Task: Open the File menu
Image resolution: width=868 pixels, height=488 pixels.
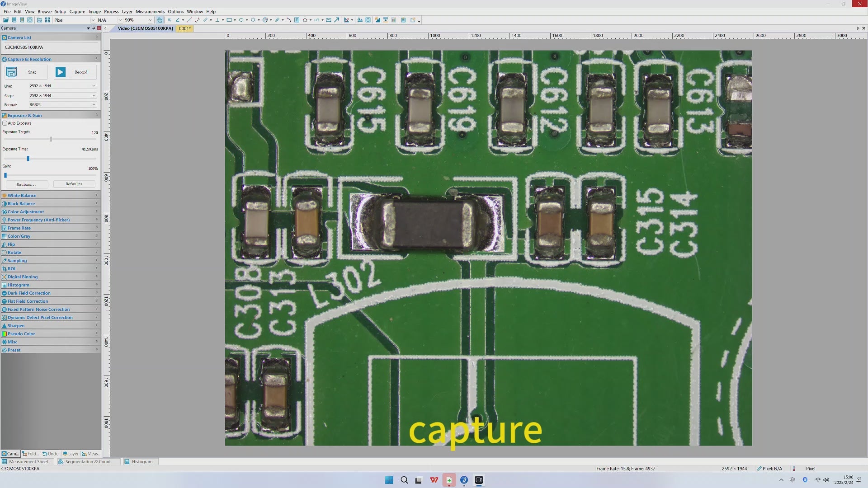Action: [7, 12]
